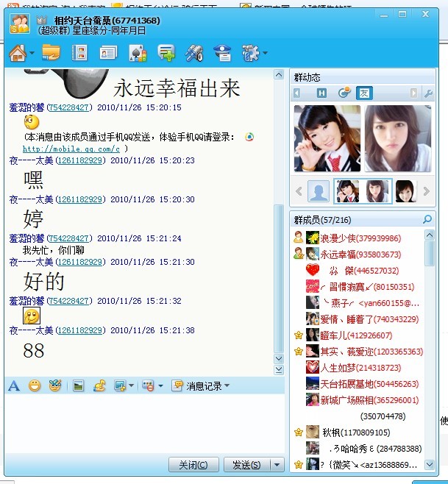Screen dimensions: 448x484
Task: Select the 'H' tab in 群动态 panel
Action: (321, 93)
